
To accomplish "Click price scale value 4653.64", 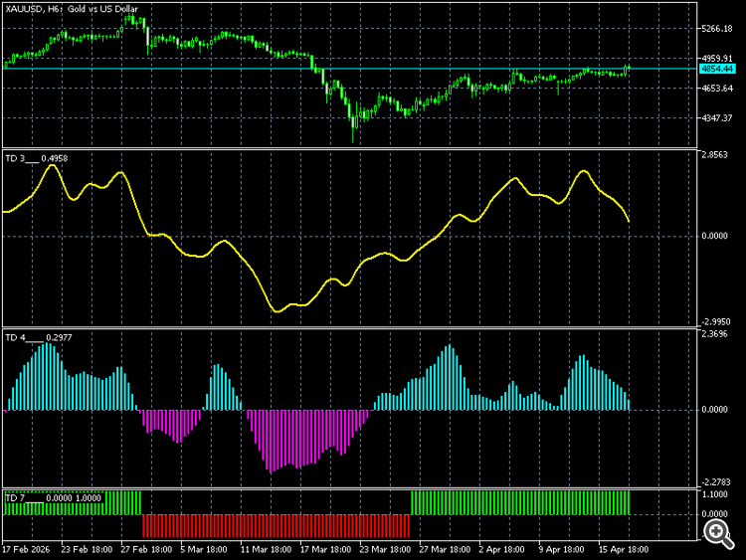I will tap(717, 88).
